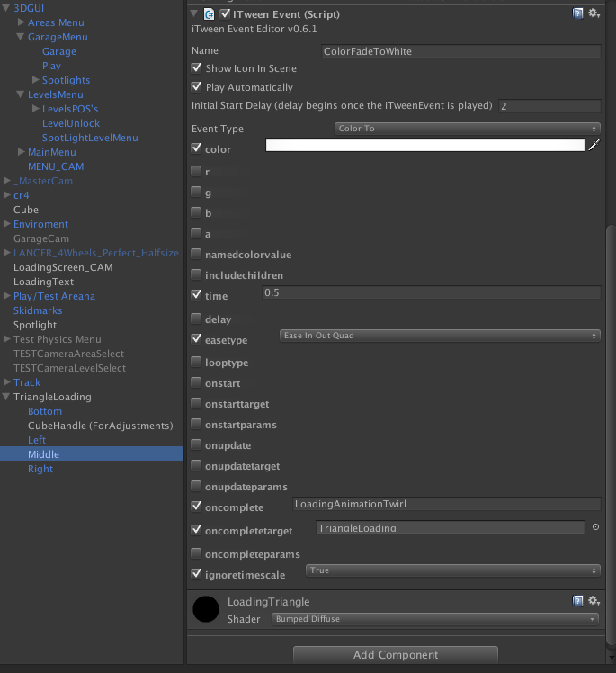
Task: Toggle the time parameter checkbox
Action: coord(196,295)
